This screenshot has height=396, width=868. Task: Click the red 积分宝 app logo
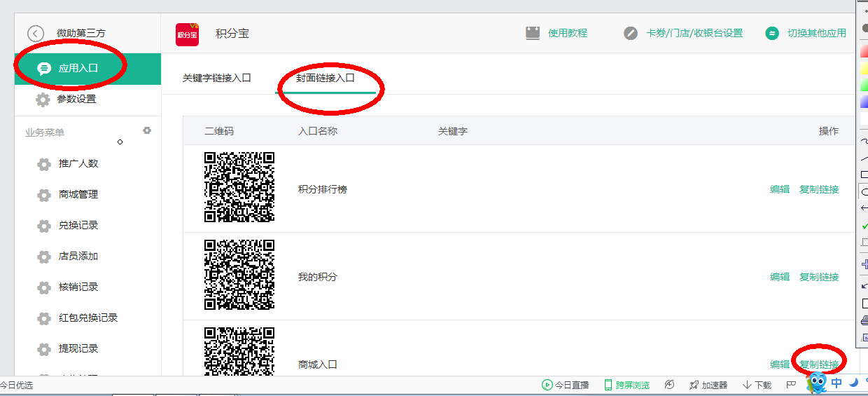187,34
